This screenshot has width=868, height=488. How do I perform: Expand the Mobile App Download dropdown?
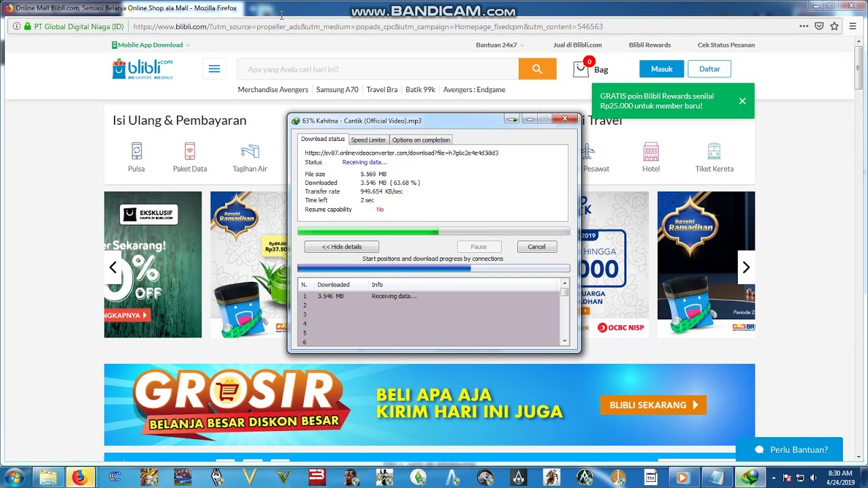pyautogui.click(x=151, y=45)
